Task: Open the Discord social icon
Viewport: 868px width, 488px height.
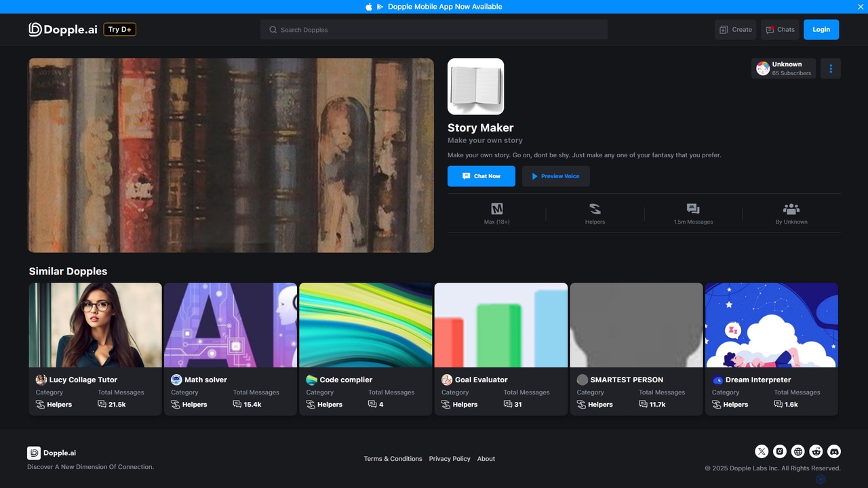Action: point(834,451)
